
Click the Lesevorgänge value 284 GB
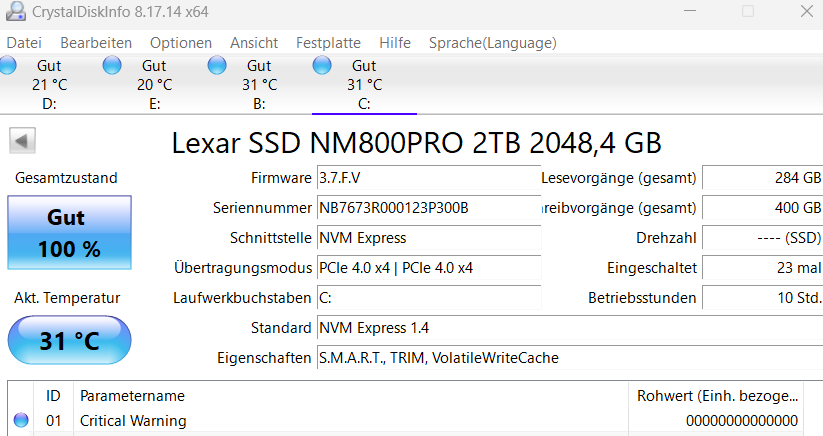(x=763, y=178)
